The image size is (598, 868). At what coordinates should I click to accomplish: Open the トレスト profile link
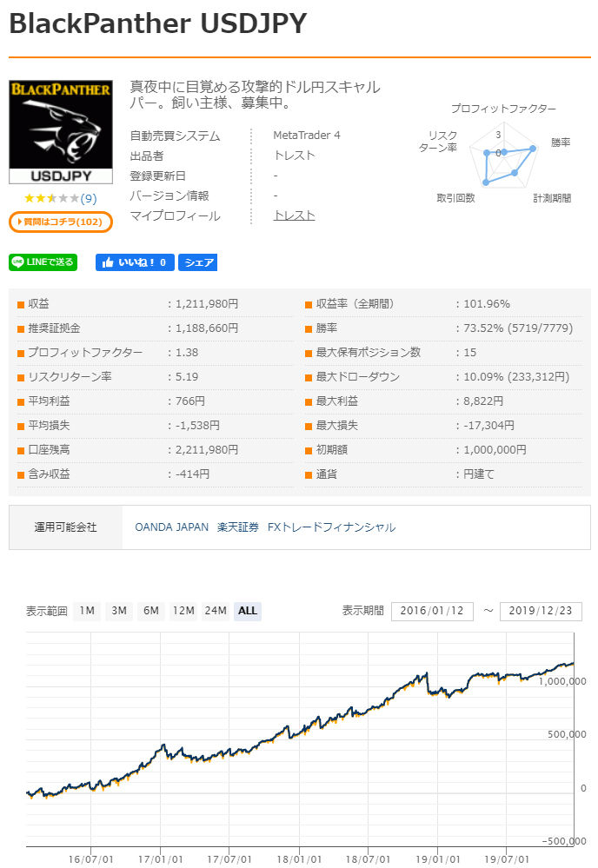(294, 215)
